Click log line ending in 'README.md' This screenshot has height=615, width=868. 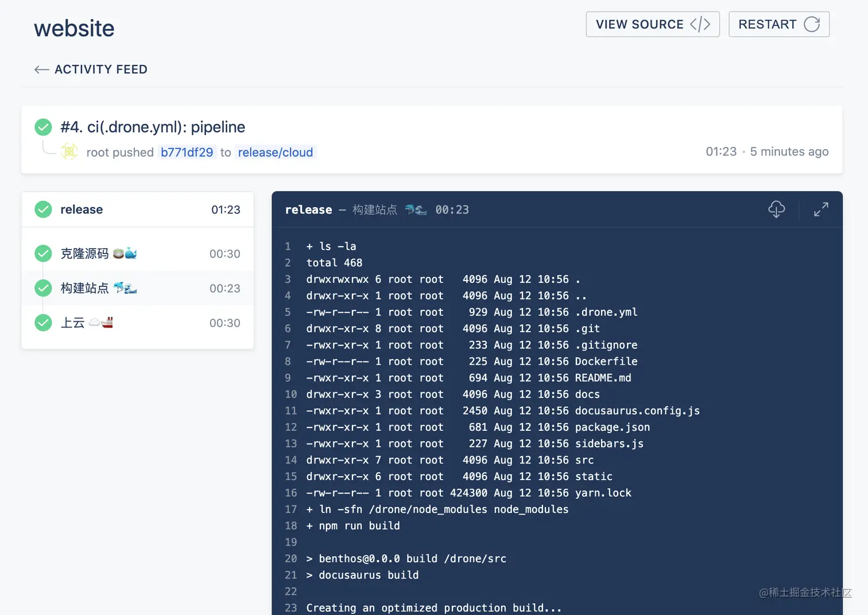click(468, 378)
